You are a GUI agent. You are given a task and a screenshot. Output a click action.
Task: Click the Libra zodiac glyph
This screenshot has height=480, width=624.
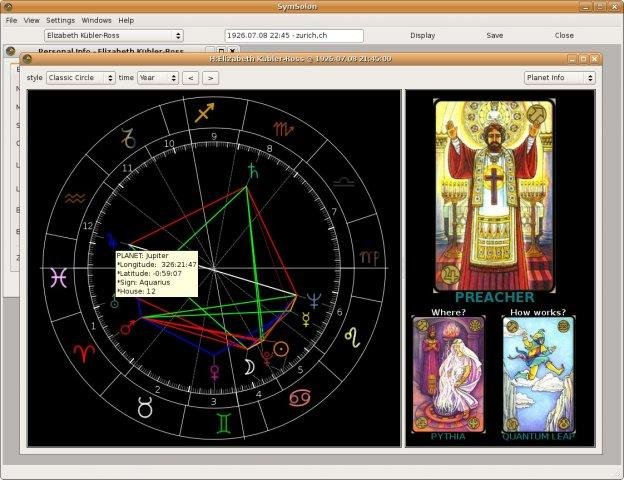tap(343, 182)
